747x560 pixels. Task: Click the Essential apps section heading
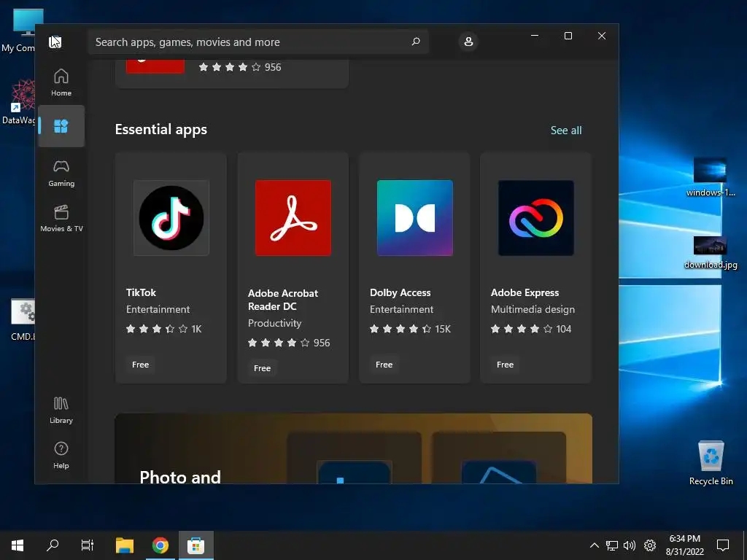(x=161, y=129)
